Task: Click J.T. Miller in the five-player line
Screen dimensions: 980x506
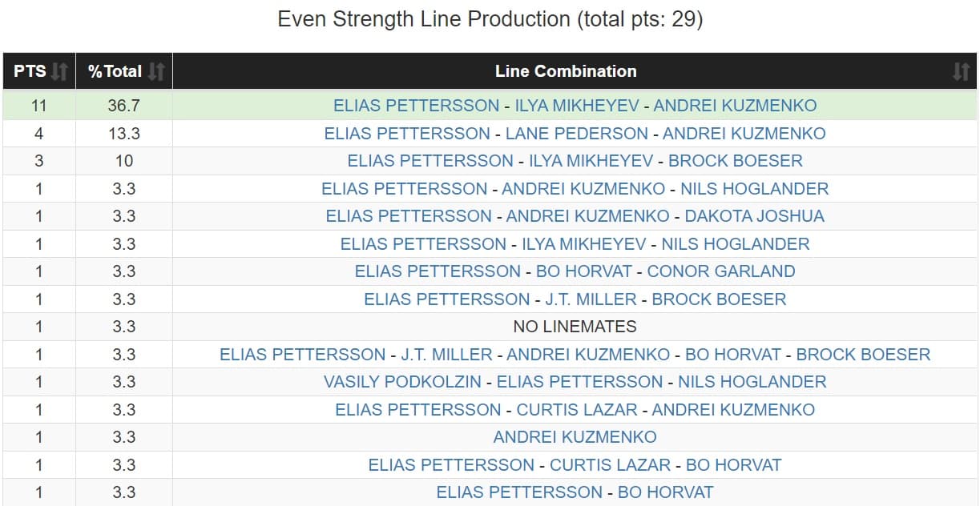Action: 446,355
